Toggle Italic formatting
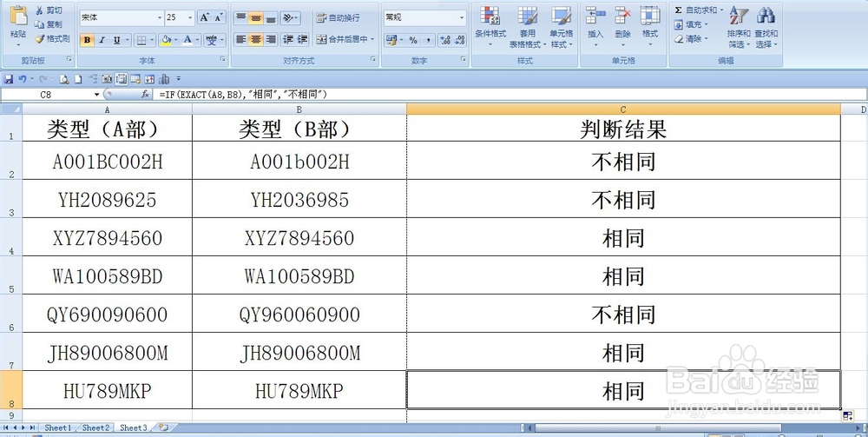Screen dimensions: 868x437 coord(102,40)
